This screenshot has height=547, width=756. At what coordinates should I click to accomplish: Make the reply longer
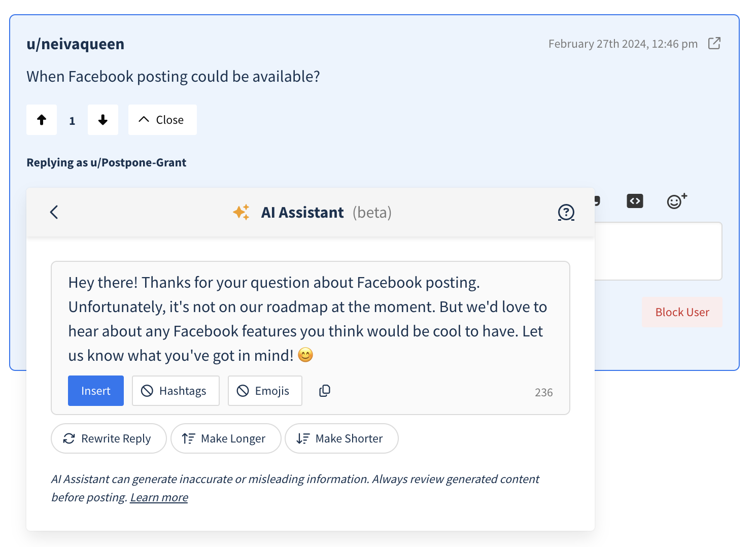[226, 438]
